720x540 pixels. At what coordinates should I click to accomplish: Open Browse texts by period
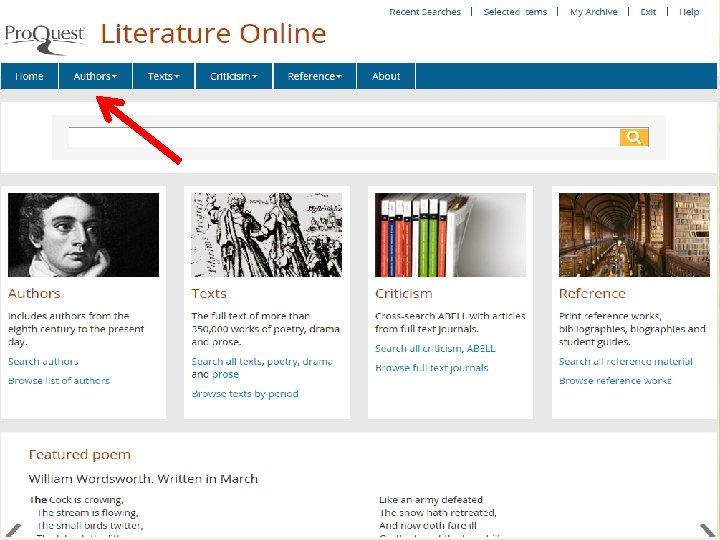click(x=245, y=394)
